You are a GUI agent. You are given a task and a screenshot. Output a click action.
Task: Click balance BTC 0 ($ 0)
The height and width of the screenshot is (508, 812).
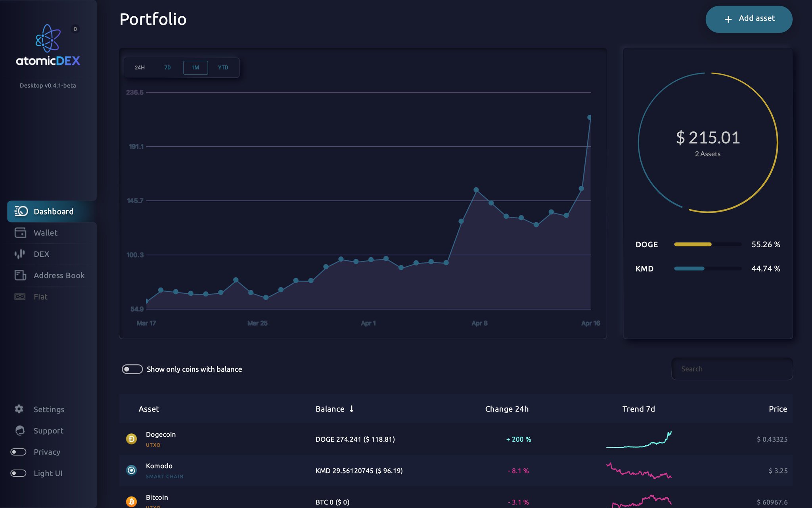[x=332, y=502]
